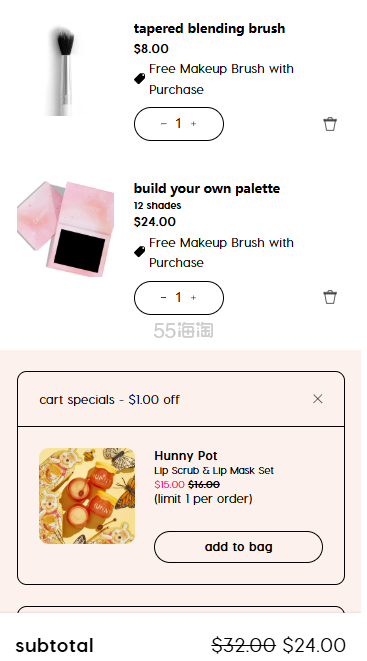Click the subtotal $24.00 amount
367x661 pixels.
point(314,645)
